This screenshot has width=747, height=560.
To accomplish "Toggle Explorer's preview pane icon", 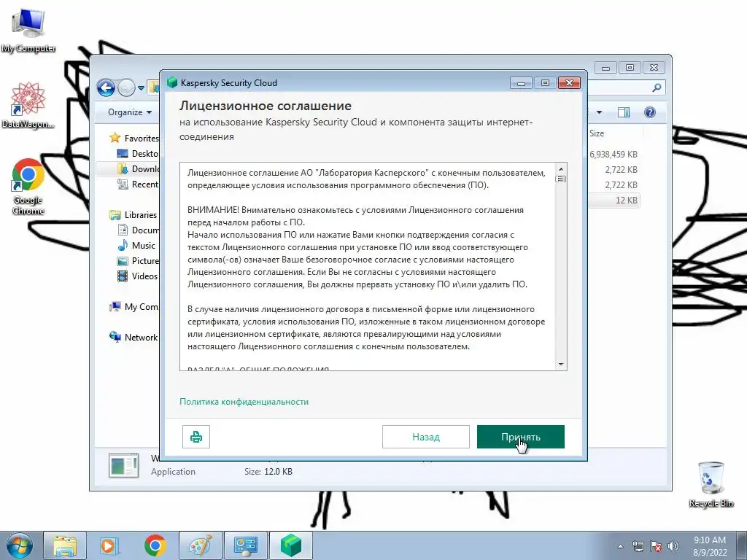I will (623, 112).
